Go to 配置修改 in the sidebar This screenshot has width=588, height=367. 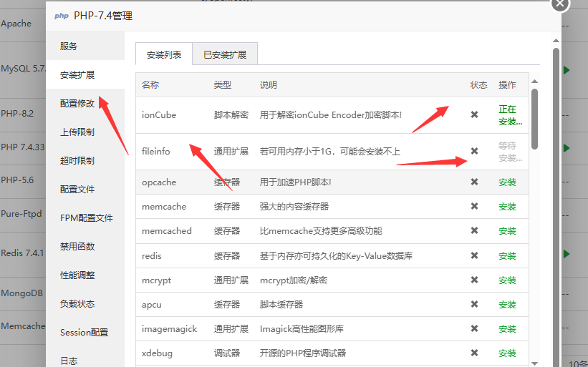[x=77, y=104]
